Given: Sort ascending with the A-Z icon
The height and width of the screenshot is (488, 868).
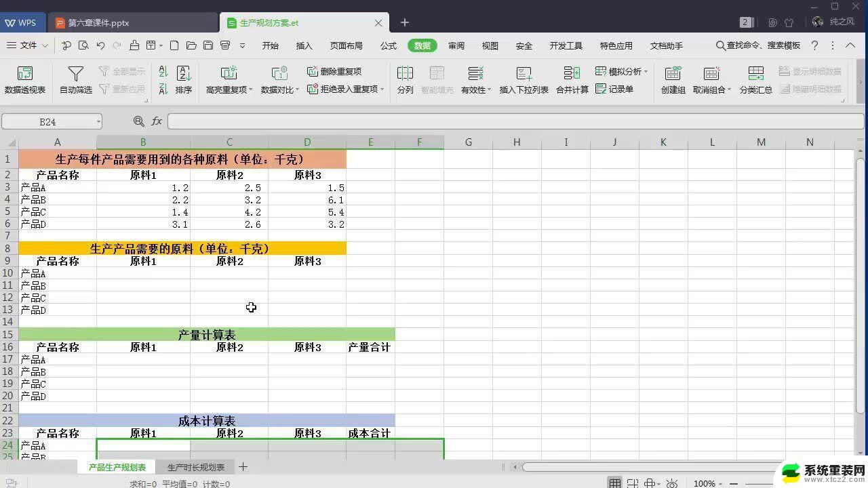Looking at the screenshot, I should point(163,72).
